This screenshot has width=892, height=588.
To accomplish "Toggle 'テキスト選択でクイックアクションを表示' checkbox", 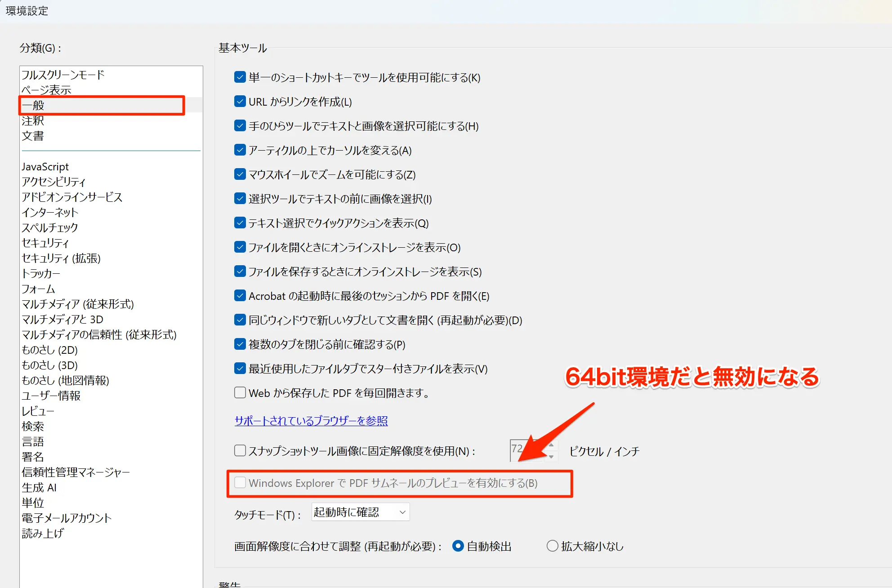I will point(240,223).
